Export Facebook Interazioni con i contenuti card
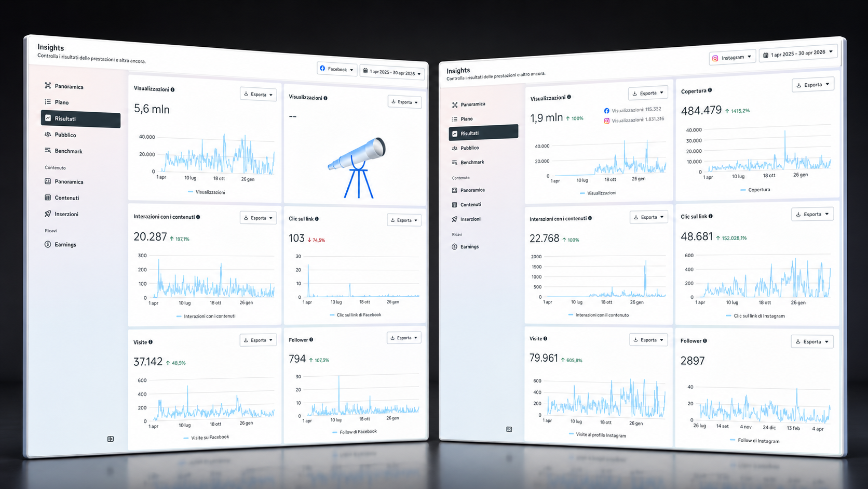Image resolution: width=868 pixels, height=489 pixels. (x=258, y=218)
